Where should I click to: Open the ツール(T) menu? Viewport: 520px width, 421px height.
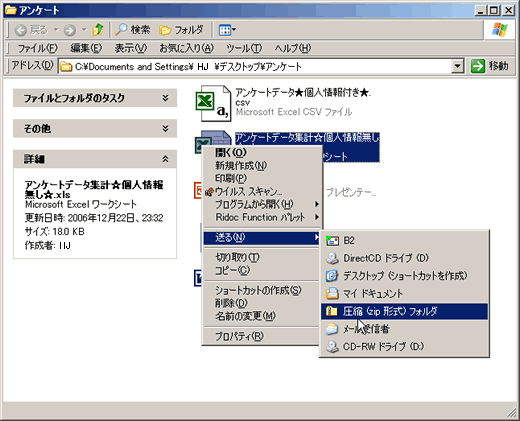click(x=244, y=48)
